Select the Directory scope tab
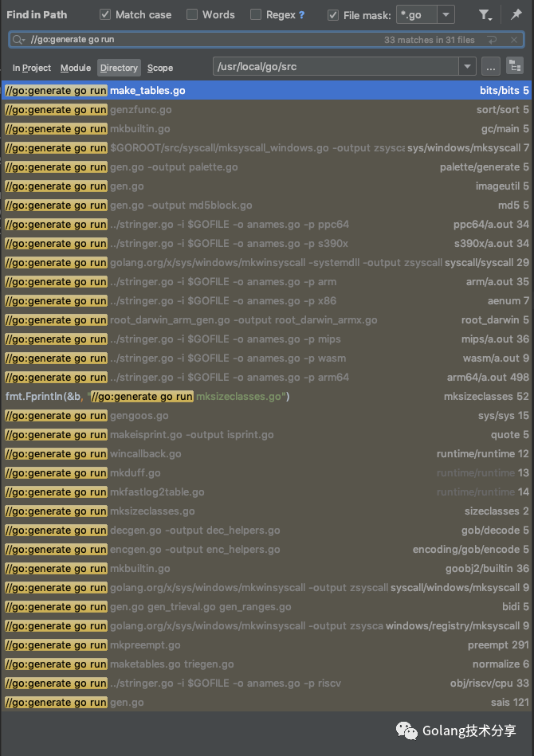534x756 pixels. click(119, 68)
